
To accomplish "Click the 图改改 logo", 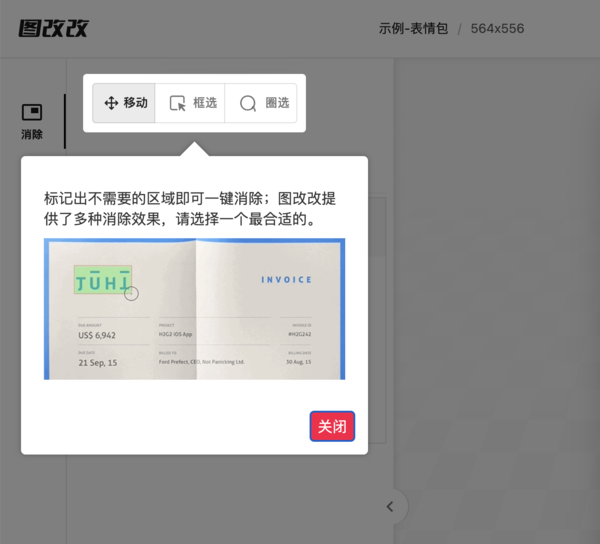I will [54, 28].
